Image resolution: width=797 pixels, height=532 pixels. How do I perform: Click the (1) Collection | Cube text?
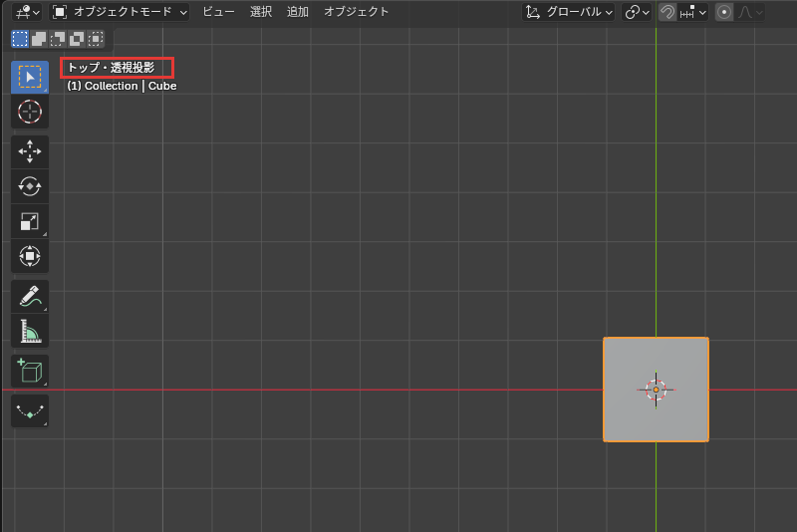(122, 86)
